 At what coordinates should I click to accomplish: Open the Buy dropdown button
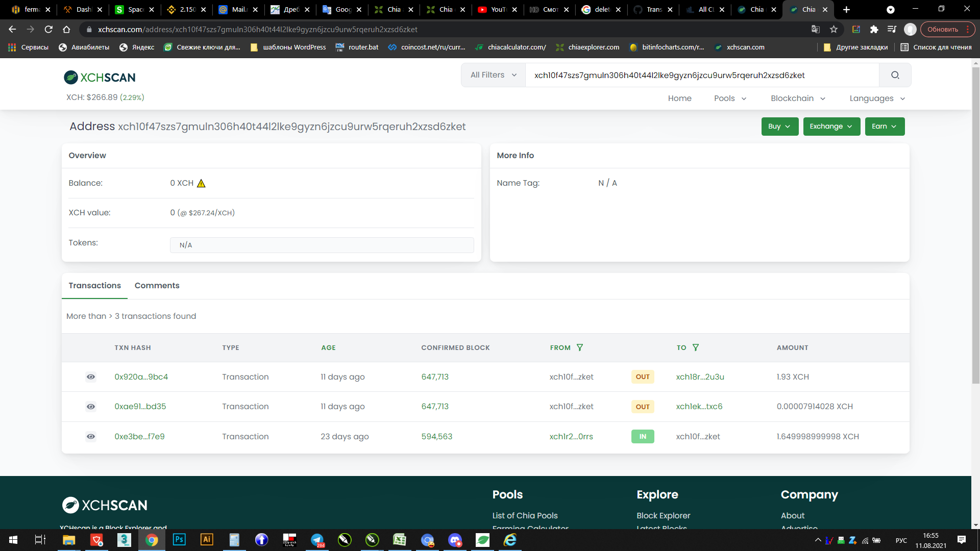pyautogui.click(x=779, y=127)
